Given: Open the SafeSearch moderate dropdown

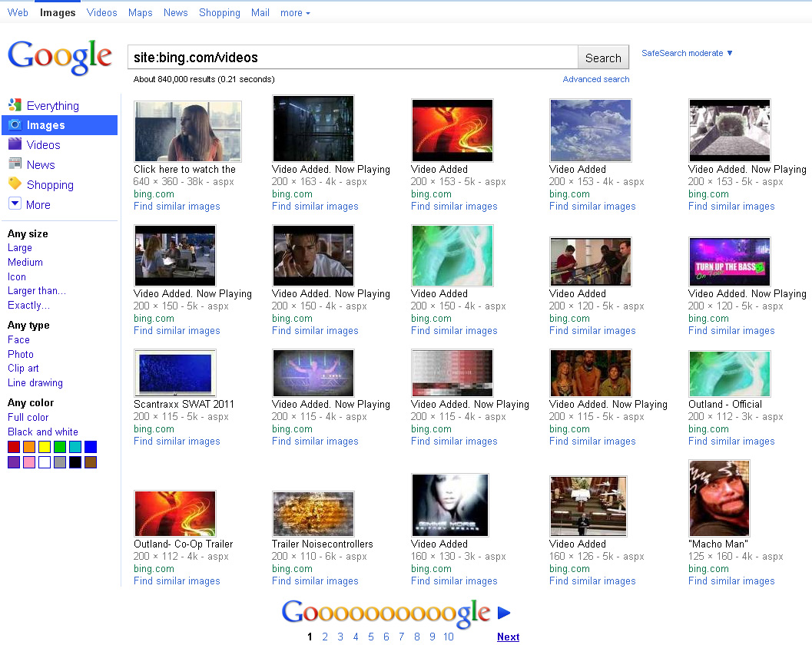Looking at the screenshot, I should 687,53.
